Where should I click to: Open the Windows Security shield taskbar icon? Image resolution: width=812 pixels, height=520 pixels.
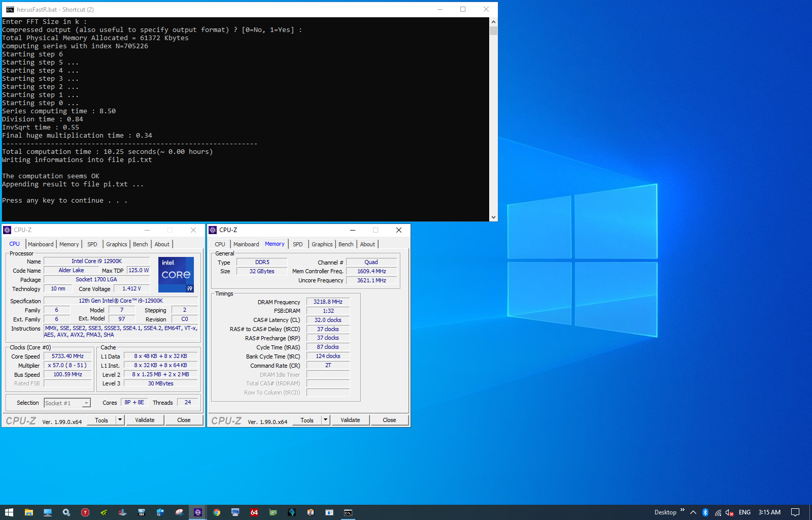pos(160,512)
